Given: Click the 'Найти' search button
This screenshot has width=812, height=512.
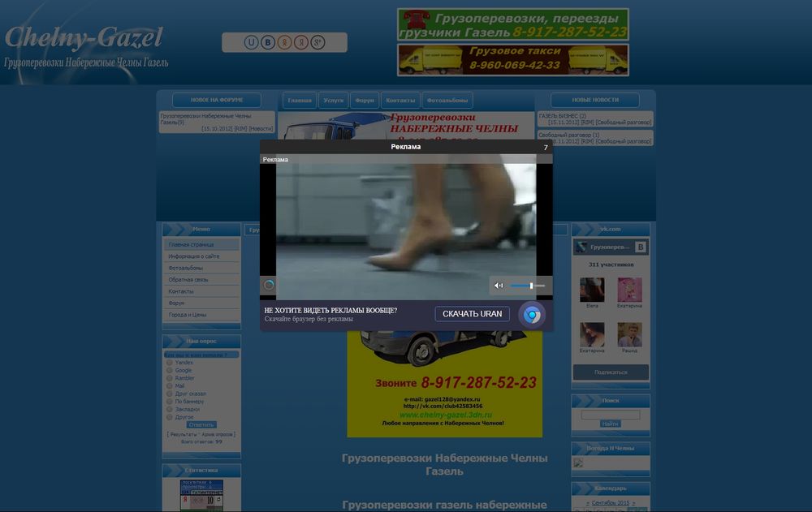Looking at the screenshot, I should click(610, 424).
